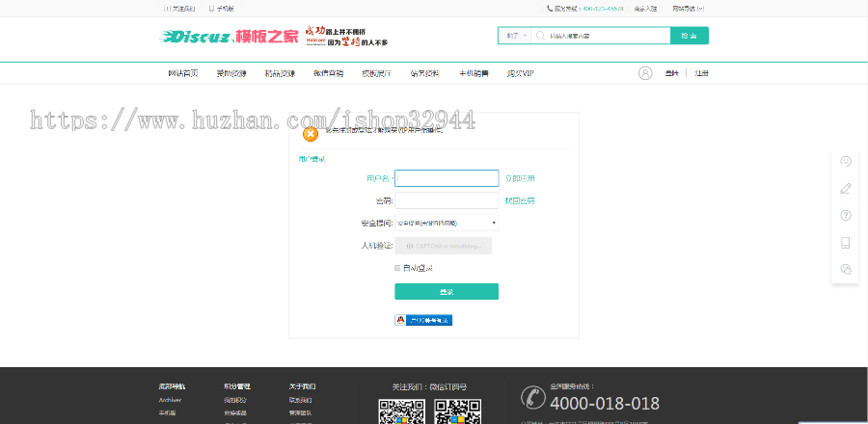Click the 4000-018-018 phone number
Image resolution: width=868 pixels, height=424 pixels.
coord(605,403)
